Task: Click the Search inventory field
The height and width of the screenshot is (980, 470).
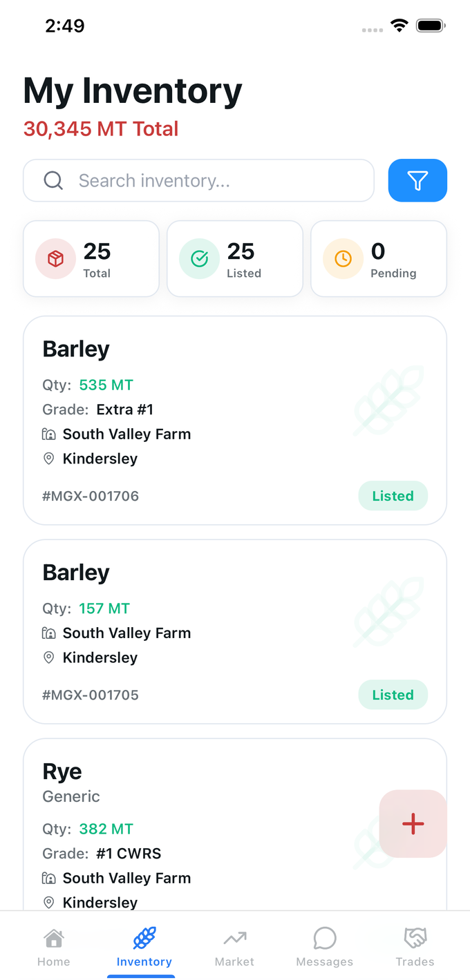Action: click(198, 180)
